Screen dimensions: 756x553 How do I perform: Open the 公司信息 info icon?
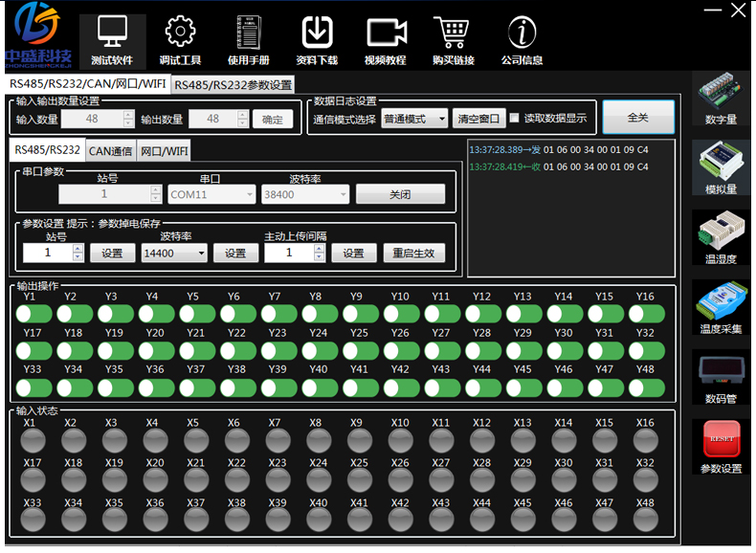[522, 33]
